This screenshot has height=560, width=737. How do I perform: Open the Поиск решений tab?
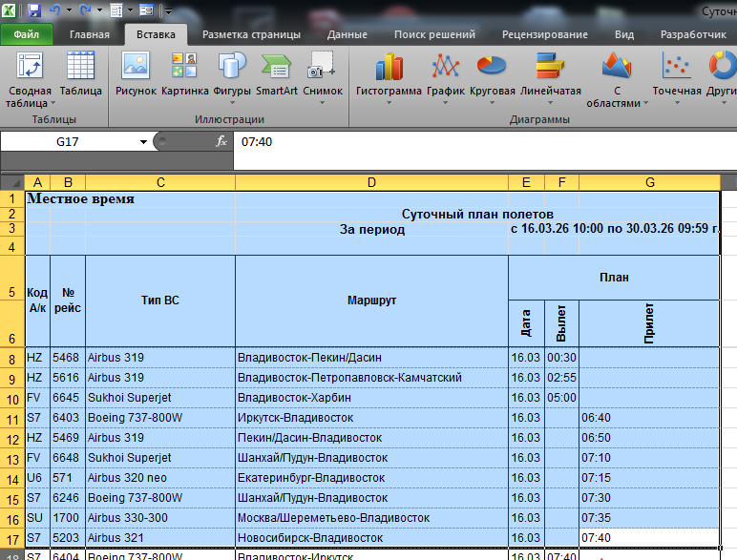tap(434, 34)
